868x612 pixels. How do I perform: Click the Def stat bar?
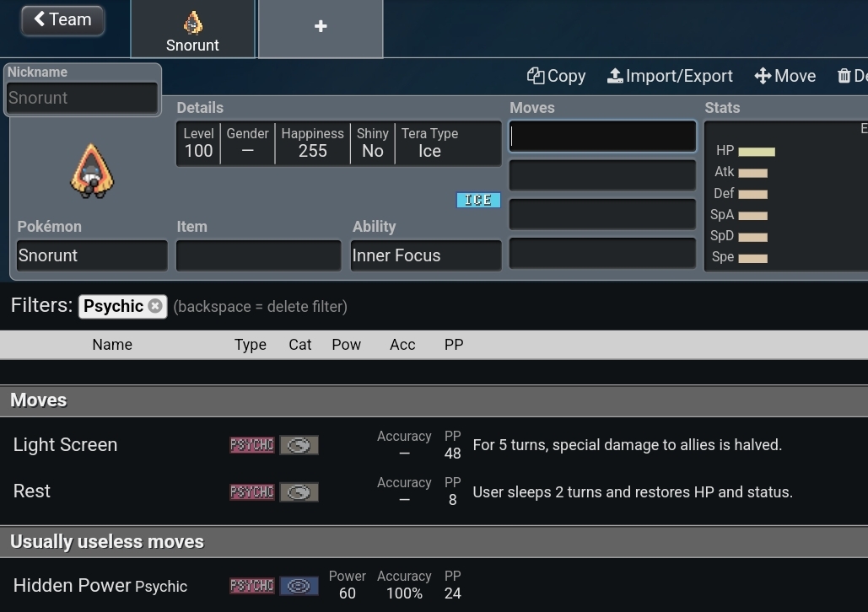coord(752,194)
